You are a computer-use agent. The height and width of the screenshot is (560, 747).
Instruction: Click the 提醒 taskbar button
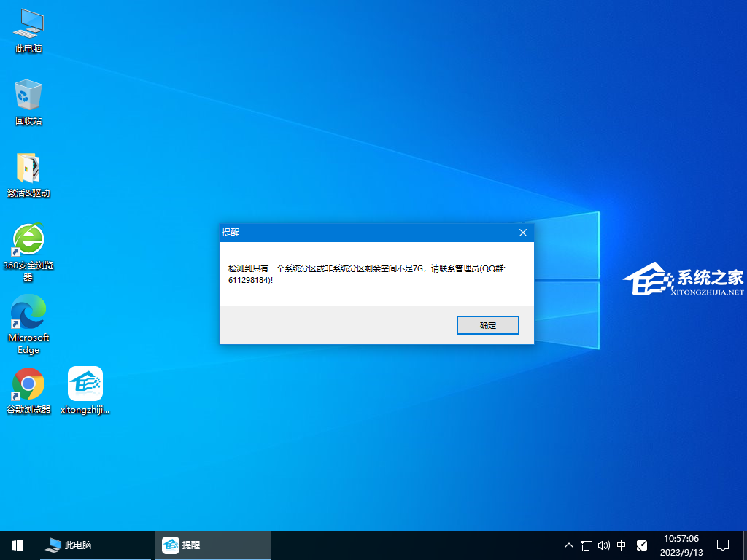pyautogui.click(x=213, y=545)
